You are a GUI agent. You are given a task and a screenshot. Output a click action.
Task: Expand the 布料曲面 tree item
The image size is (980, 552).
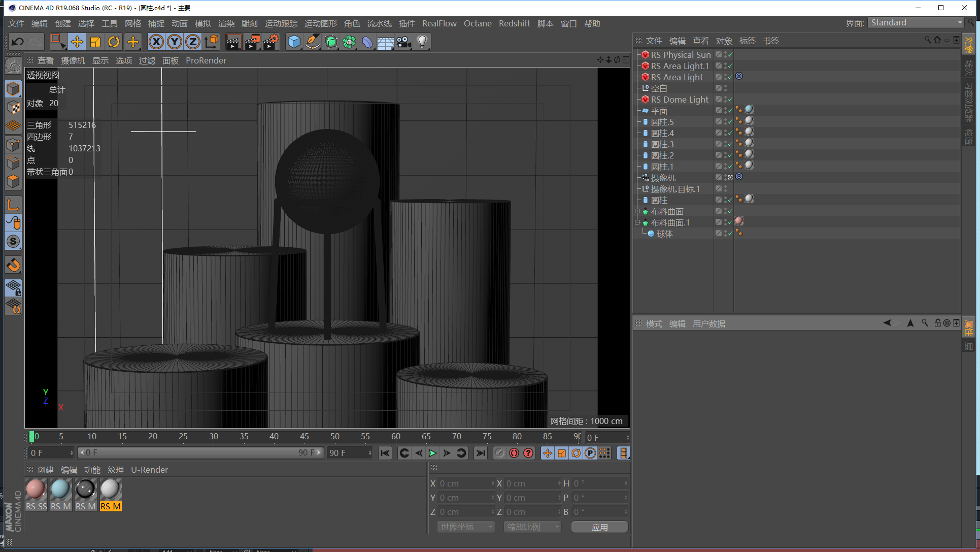pos(637,211)
